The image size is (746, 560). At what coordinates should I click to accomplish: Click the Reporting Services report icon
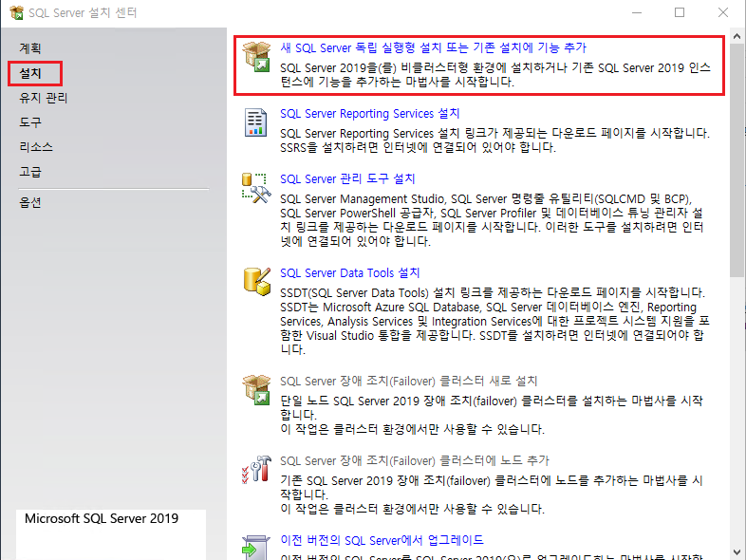tap(255, 122)
